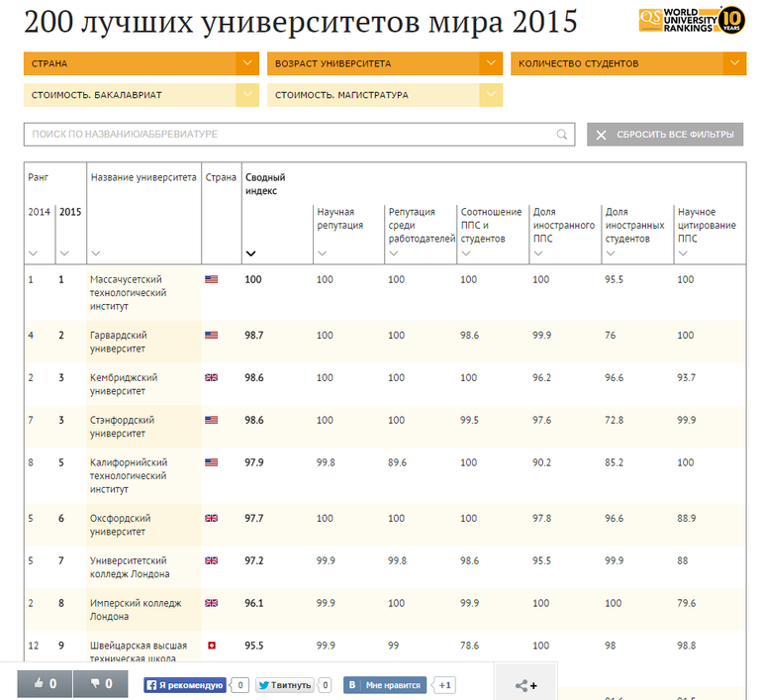Open Имперский колледж Лондона link
Viewport: 760px width, 700px height.
pyautogui.click(x=136, y=610)
